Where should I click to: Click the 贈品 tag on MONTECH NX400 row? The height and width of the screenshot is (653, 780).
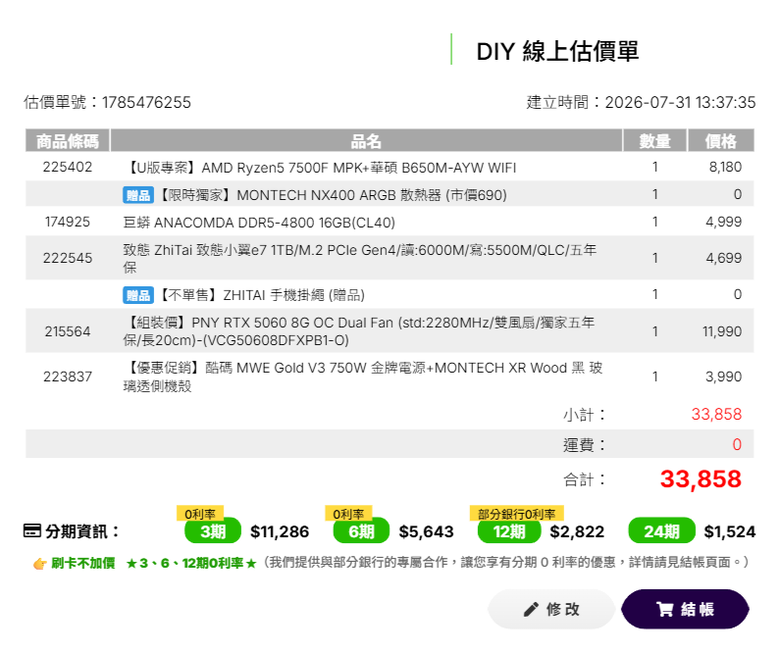[138, 195]
